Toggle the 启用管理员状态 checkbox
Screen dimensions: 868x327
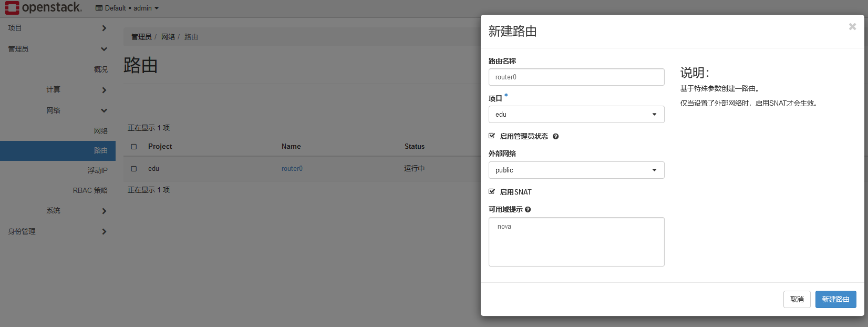tap(492, 136)
